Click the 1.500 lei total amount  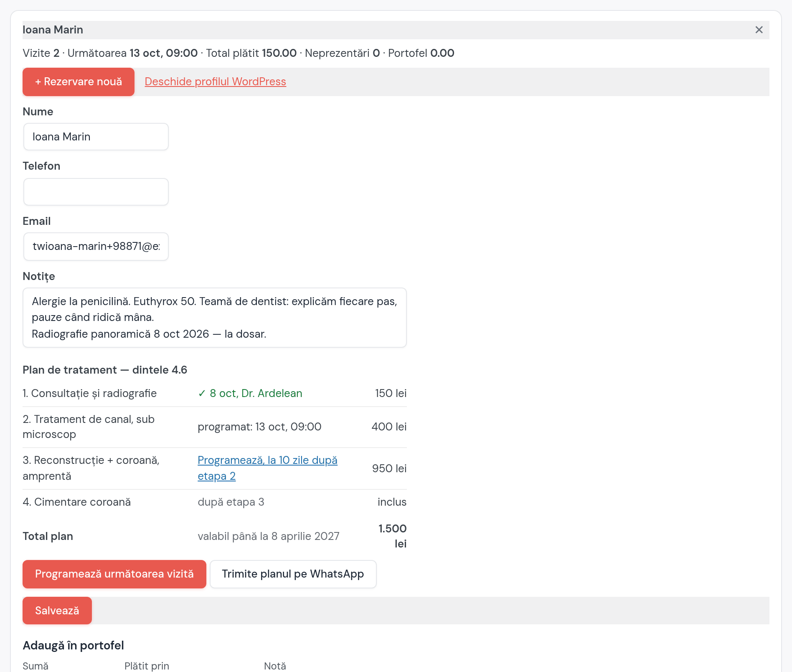point(392,536)
